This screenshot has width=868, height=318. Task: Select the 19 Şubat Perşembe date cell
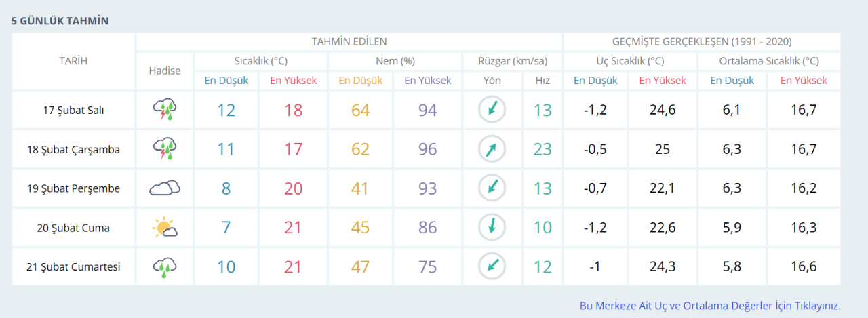click(x=73, y=188)
